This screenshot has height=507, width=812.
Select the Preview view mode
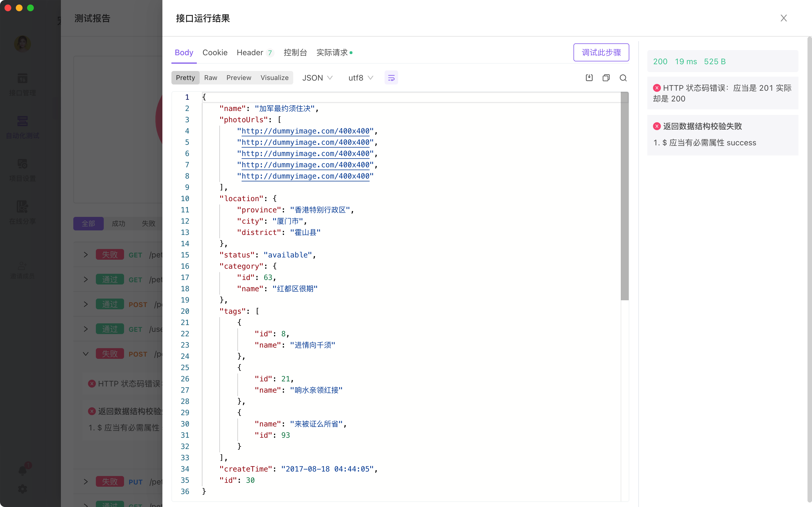click(x=239, y=78)
